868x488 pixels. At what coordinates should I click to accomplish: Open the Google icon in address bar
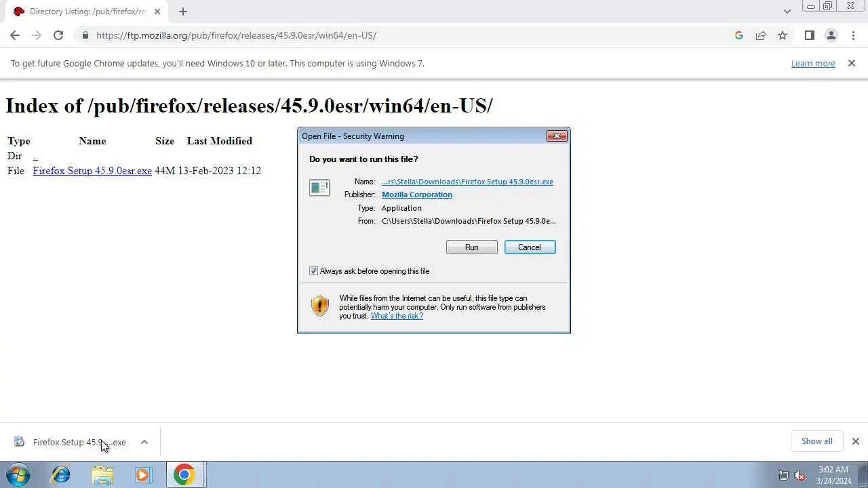pyautogui.click(x=739, y=35)
